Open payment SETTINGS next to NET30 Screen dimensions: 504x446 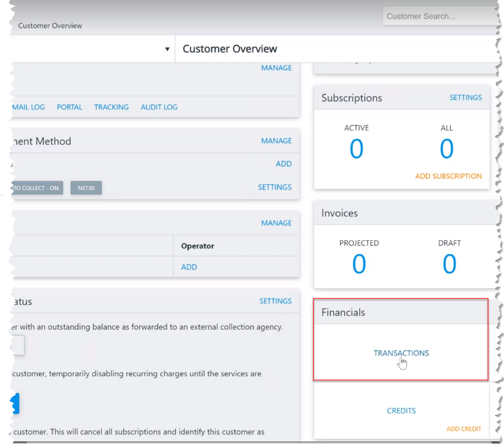tap(275, 187)
